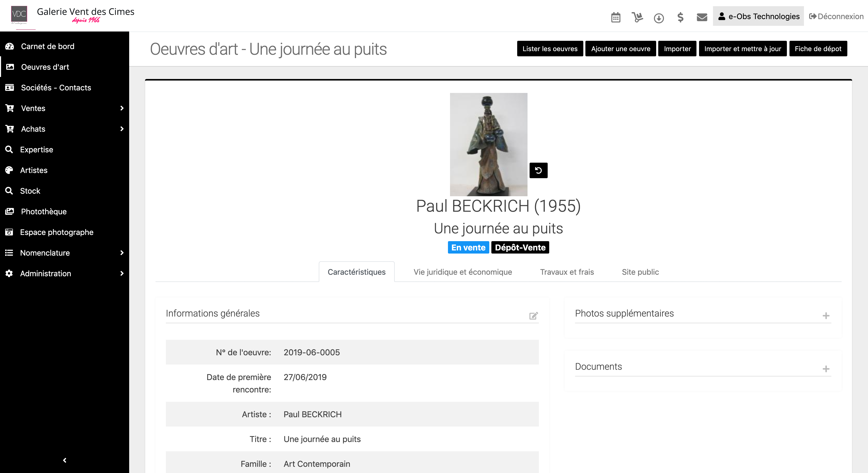Click the Nomenclature list icon
The image size is (868, 473).
(x=9, y=253)
